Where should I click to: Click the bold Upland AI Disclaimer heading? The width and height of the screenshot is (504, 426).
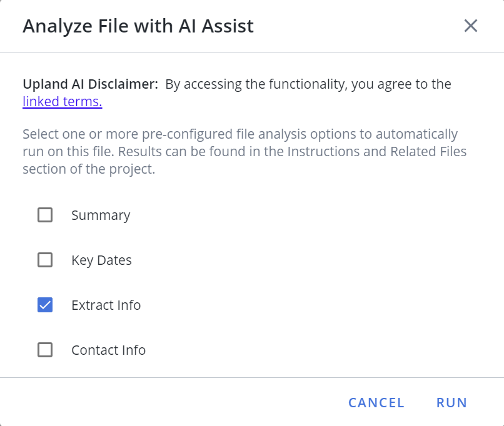pos(90,84)
